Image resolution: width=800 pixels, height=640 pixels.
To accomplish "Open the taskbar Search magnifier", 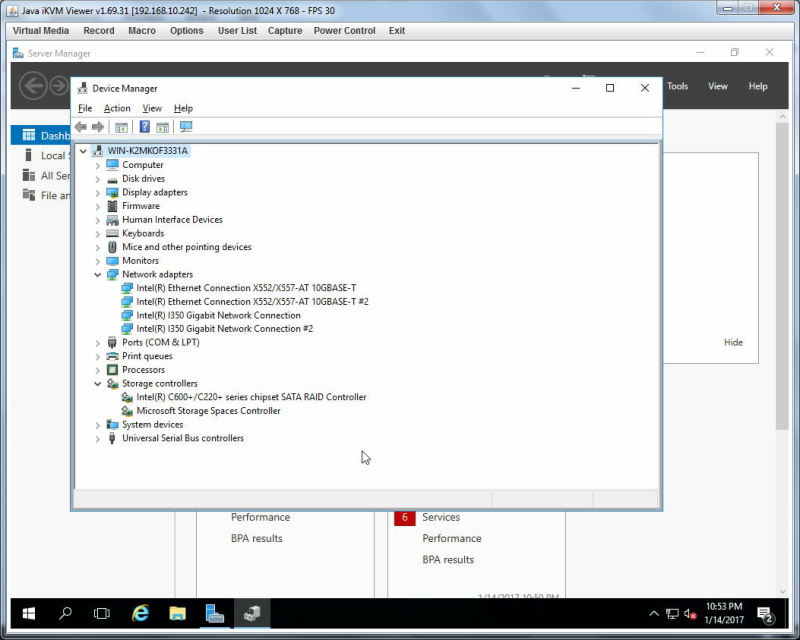I will coord(65,613).
